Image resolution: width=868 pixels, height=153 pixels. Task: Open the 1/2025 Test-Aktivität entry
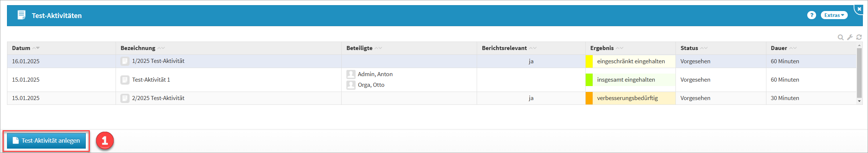158,61
